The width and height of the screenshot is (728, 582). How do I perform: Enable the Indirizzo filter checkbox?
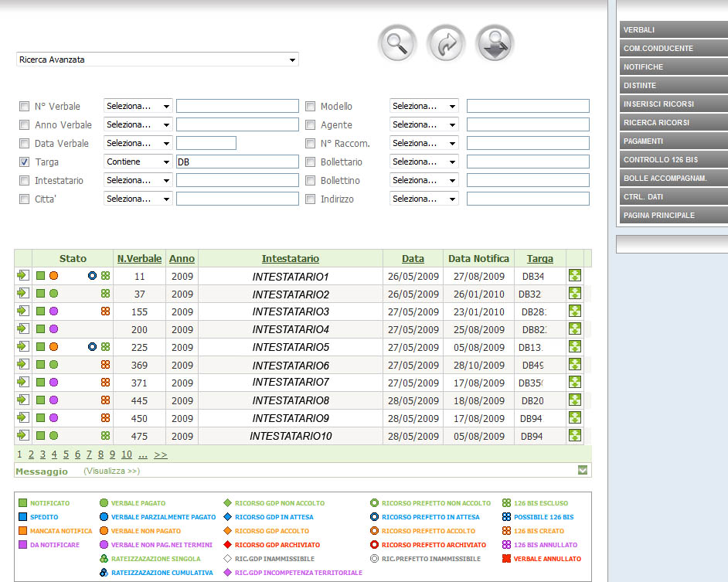[310, 199]
